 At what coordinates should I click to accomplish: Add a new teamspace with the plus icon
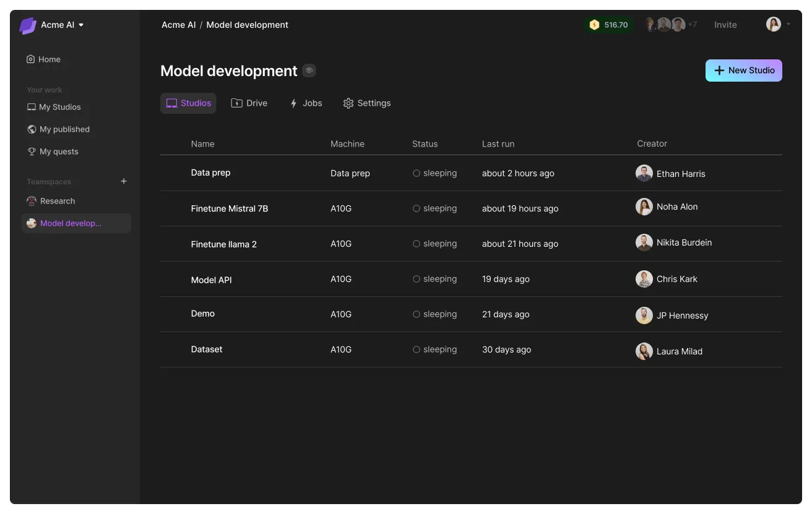pos(124,181)
